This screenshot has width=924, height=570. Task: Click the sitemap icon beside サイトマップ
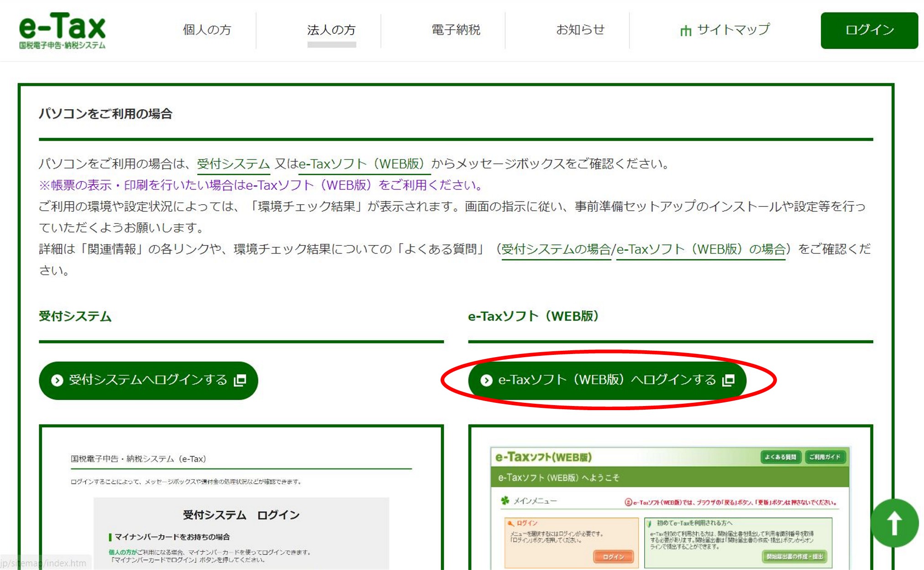[686, 30]
